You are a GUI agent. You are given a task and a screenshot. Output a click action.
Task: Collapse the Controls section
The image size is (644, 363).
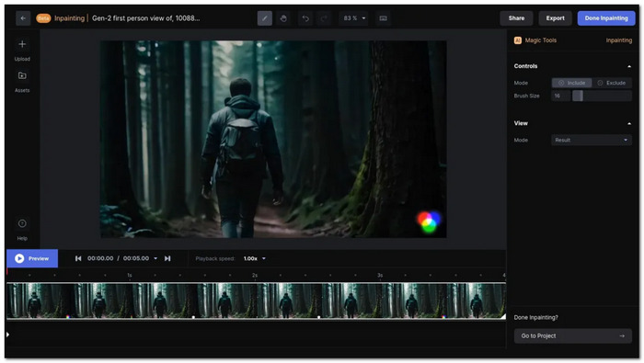point(628,66)
